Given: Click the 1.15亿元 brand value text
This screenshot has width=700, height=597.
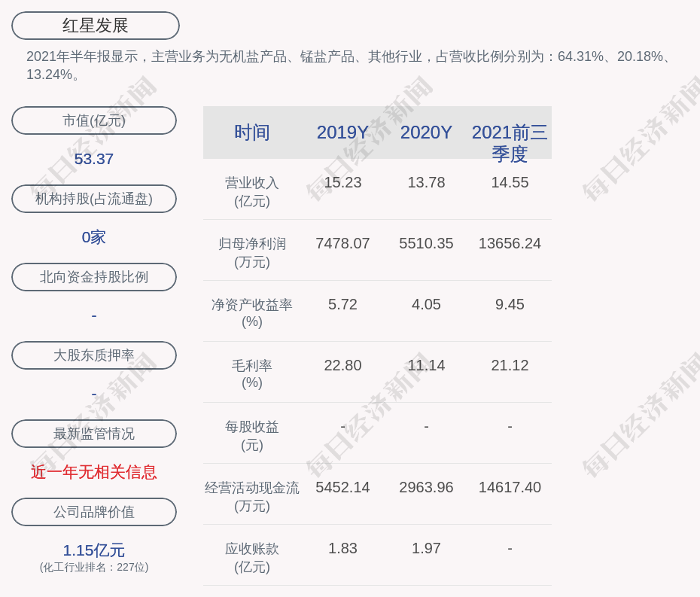Looking at the screenshot, I should tap(94, 550).
